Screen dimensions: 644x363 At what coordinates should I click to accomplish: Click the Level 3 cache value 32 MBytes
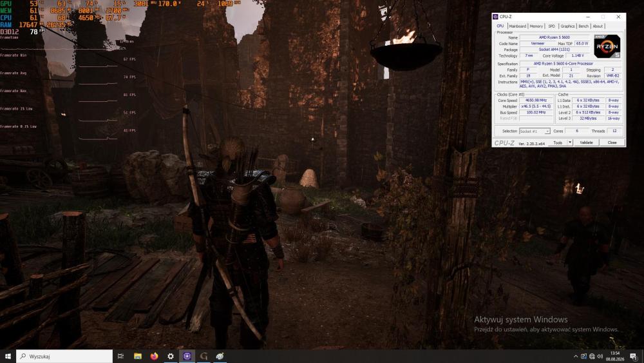[588, 119]
